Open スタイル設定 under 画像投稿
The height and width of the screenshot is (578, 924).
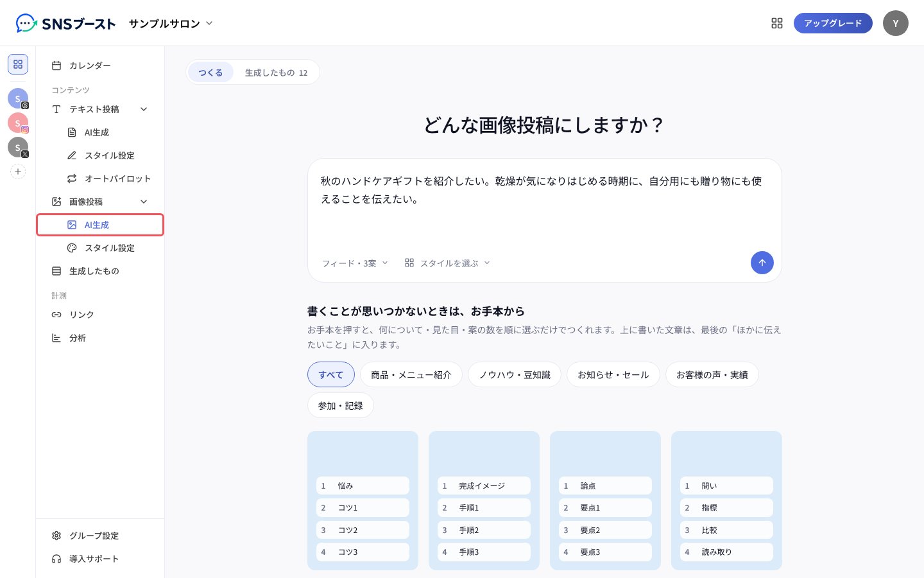(x=100, y=248)
